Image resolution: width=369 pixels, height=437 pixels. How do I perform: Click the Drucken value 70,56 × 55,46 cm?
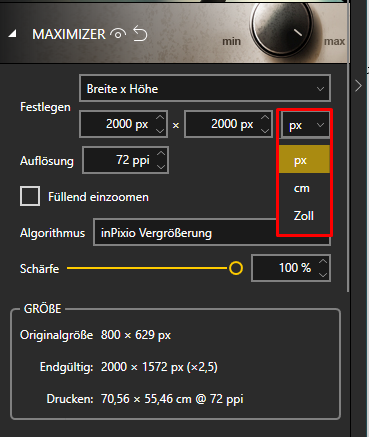[172, 399]
